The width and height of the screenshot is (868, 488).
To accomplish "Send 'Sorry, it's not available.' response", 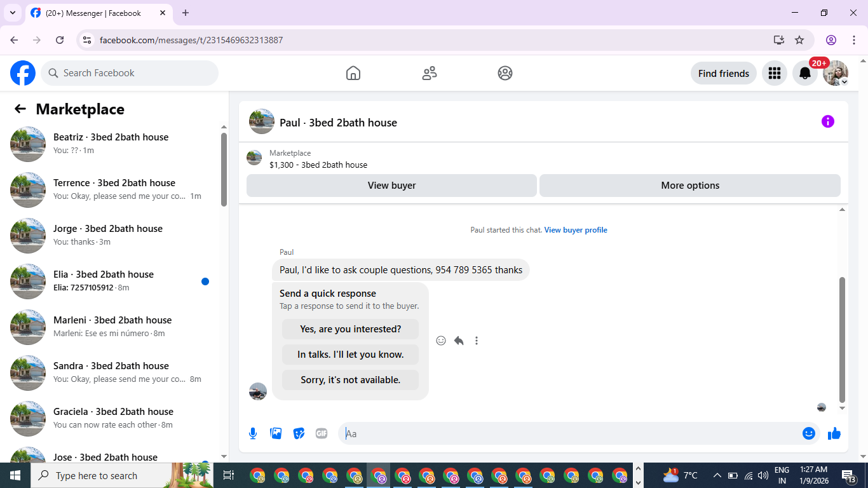I will coord(350,380).
